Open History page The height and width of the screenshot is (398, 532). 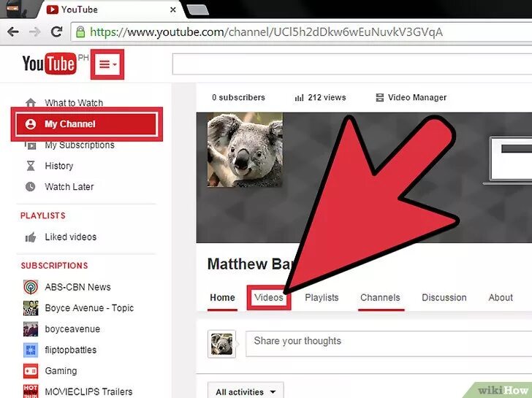58,166
